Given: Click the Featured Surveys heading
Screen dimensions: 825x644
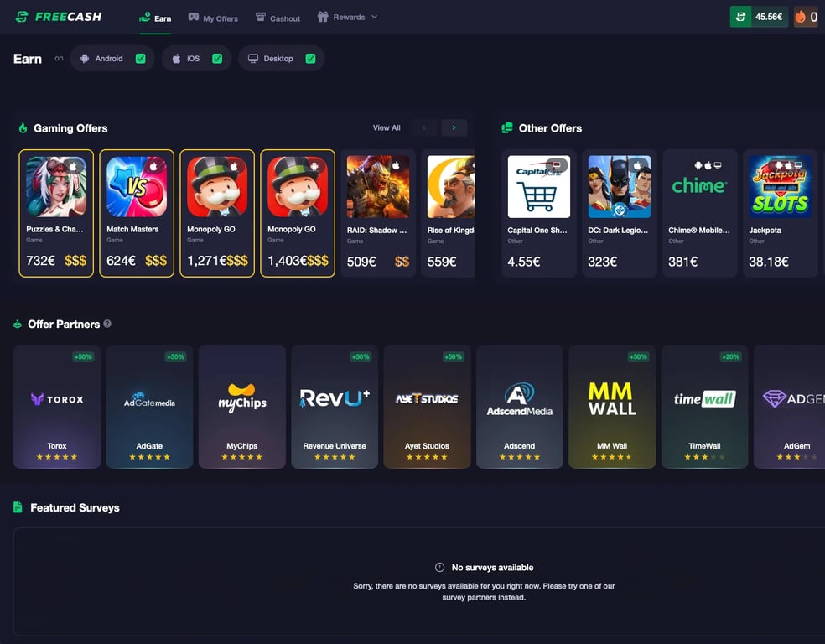Looking at the screenshot, I should pyautogui.click(x=75, y=507).
